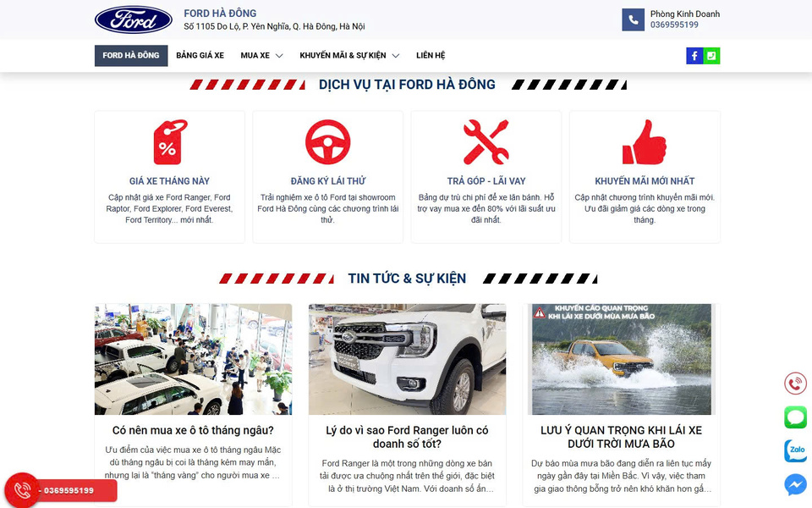Open the floating Messenger chat icon
812x508 pixels.
[x=795, y=485]
